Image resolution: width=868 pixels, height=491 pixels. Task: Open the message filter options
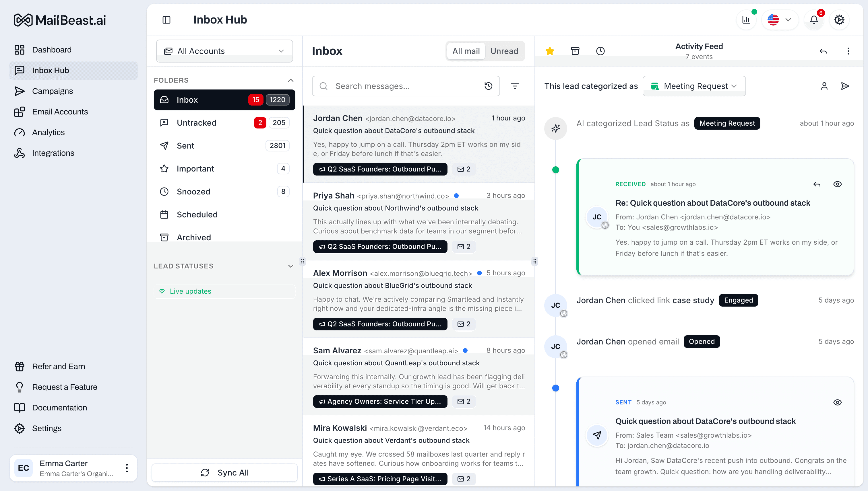(x=515, y=86)
